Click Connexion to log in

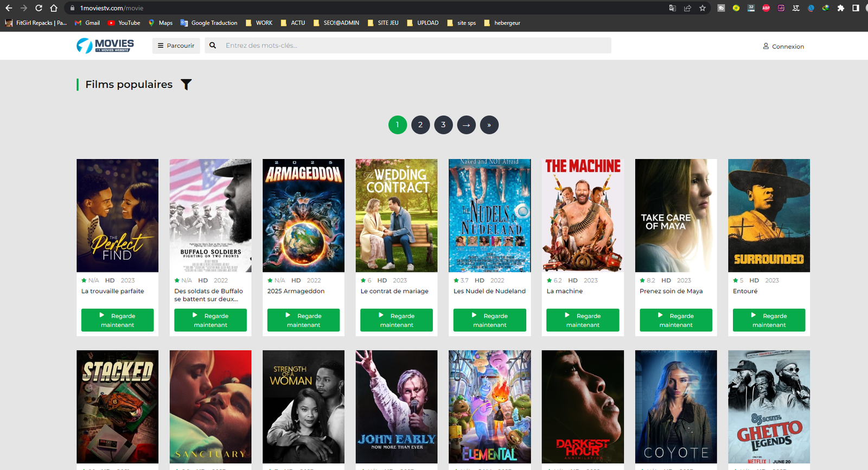click(783, 47)
